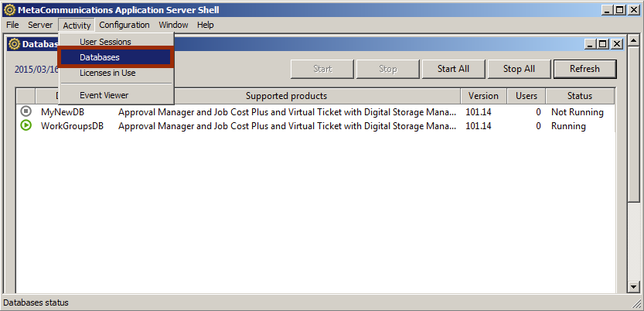Open the Window menu

click(173, 25)
